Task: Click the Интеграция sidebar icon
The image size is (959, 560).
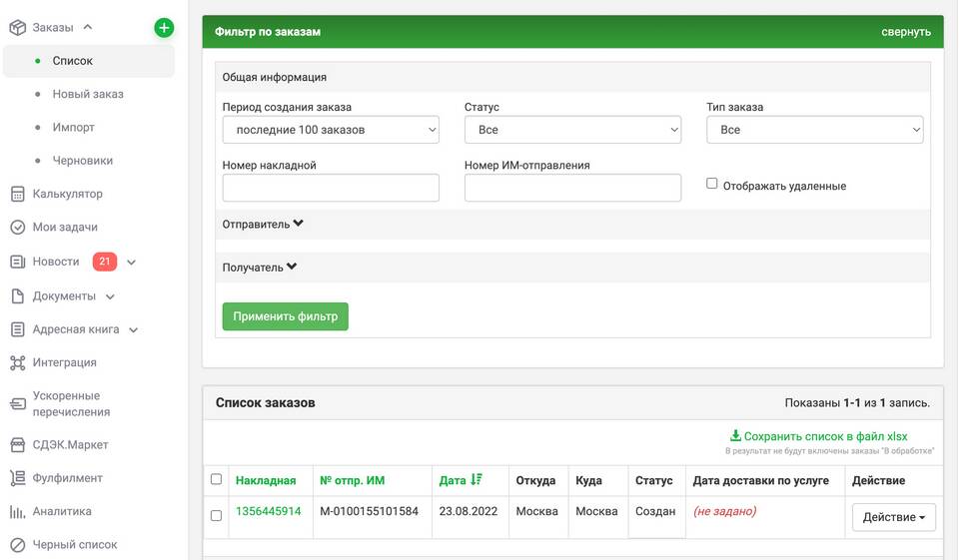Action: tap(17, 362)
